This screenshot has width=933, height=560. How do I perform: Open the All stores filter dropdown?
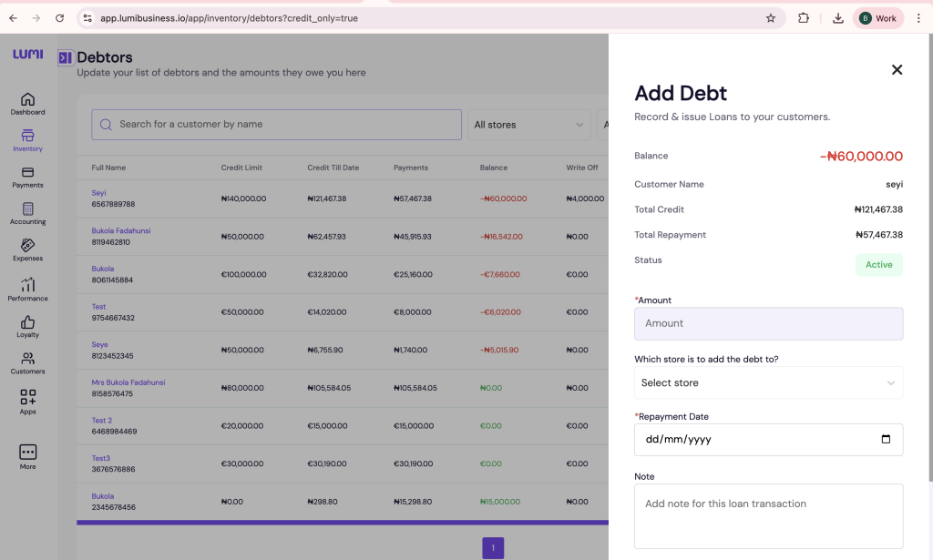click(528, 125)
